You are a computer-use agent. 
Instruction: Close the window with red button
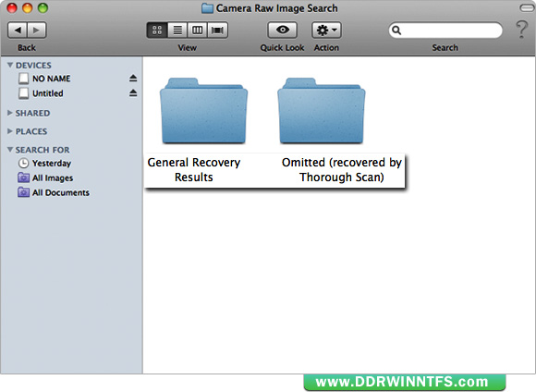pos(12,8)
